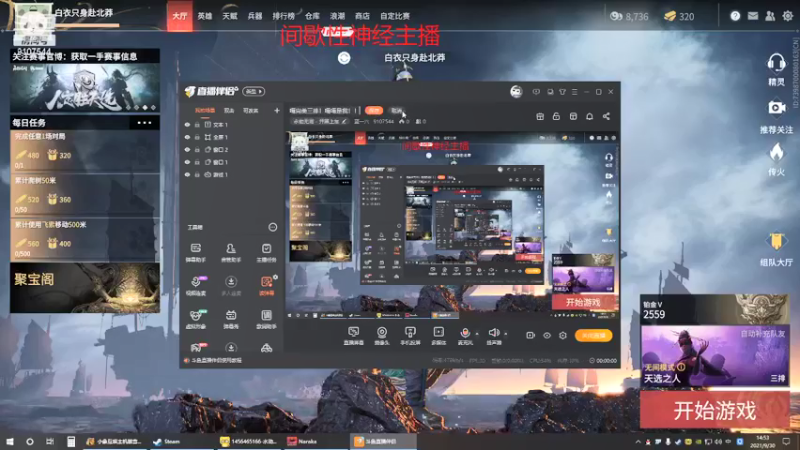
Task: Open Steam from the Windows taskbar
Action: tap(167, 441)
